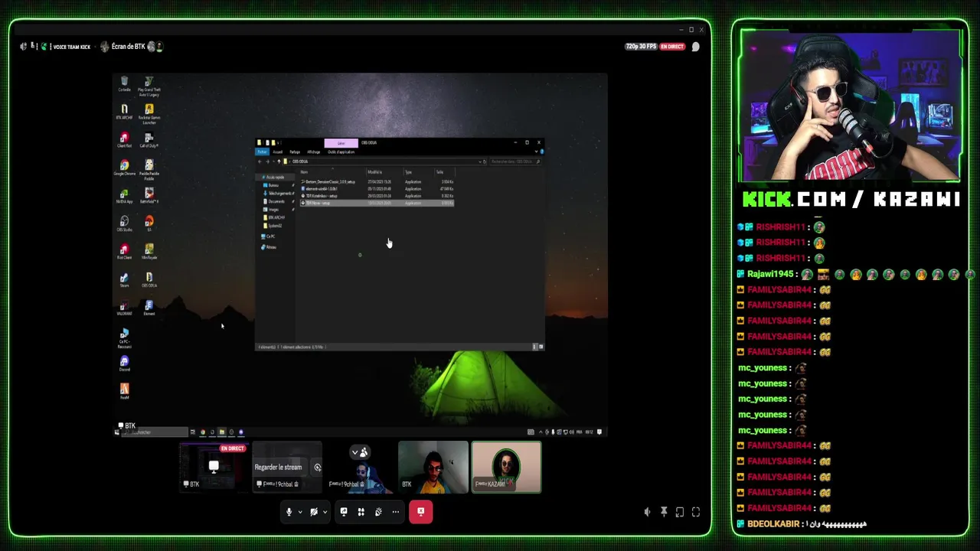Open microphone input options arrow
The height and width of the screenshot is (551, 980).
pyautogui.click(x=300, y=512)
